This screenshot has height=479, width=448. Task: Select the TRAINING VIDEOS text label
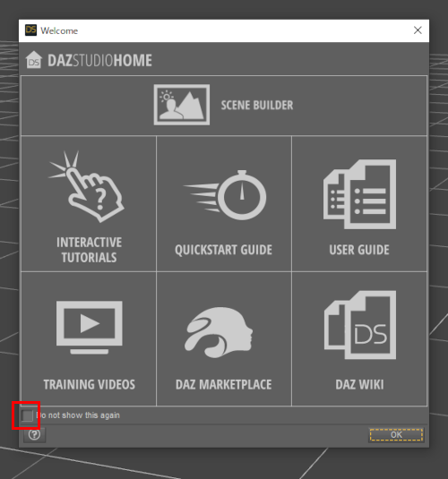tap(89, 385)
